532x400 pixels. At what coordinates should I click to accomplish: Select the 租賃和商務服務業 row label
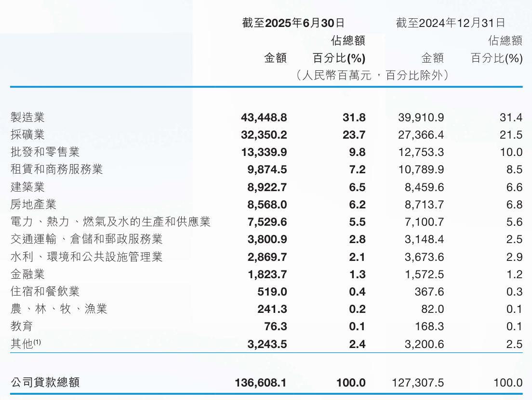(x=56, y=169)
